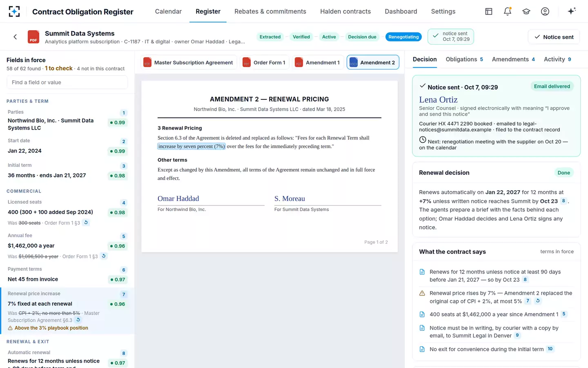The height and width of the screenshot is (368, 588).
Task: Open the sparkle AI assistant icon
Action: 572,11
